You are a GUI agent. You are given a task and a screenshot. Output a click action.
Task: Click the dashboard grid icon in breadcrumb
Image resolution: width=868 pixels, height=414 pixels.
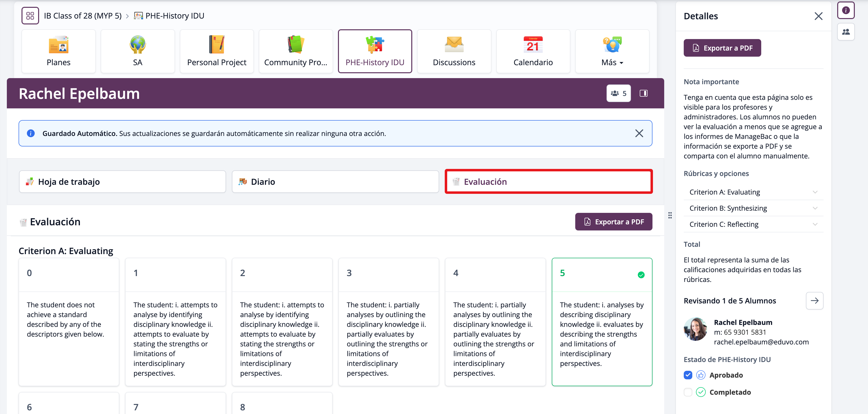point(30,16)
